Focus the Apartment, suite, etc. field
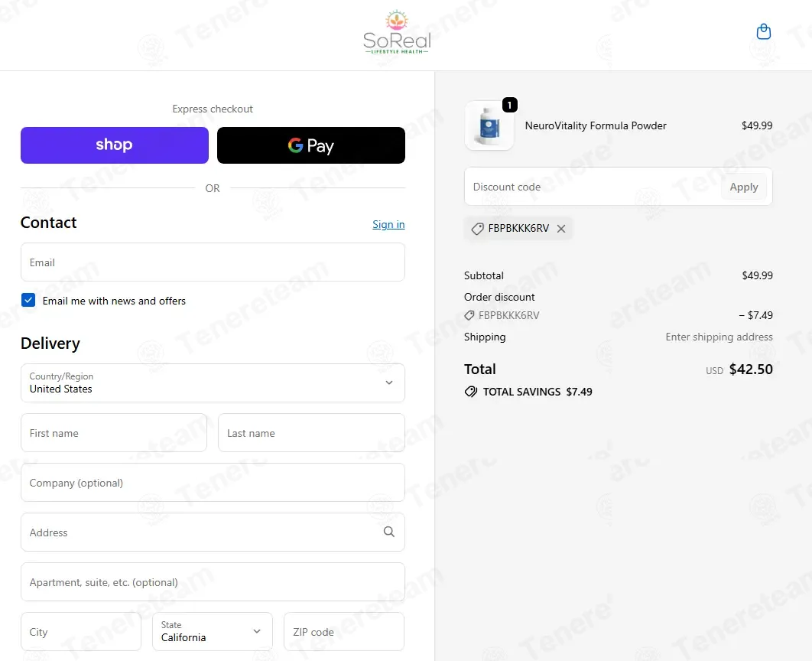 [213, 581]
